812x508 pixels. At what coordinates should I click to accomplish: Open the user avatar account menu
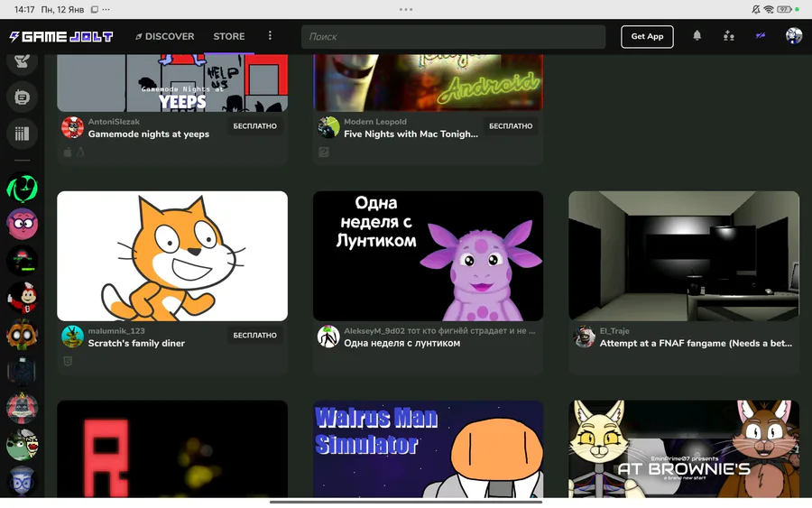[x=793, y=36]
